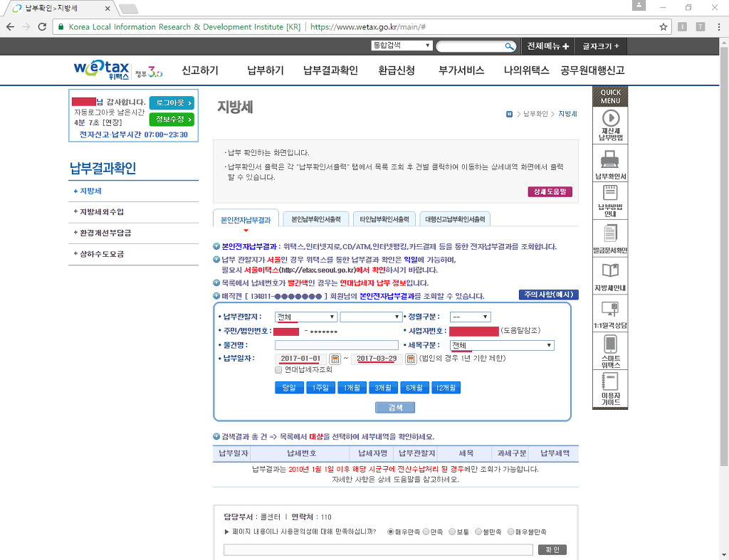Open the 세목구분 전체 dropdown

[x=502, y=345]
